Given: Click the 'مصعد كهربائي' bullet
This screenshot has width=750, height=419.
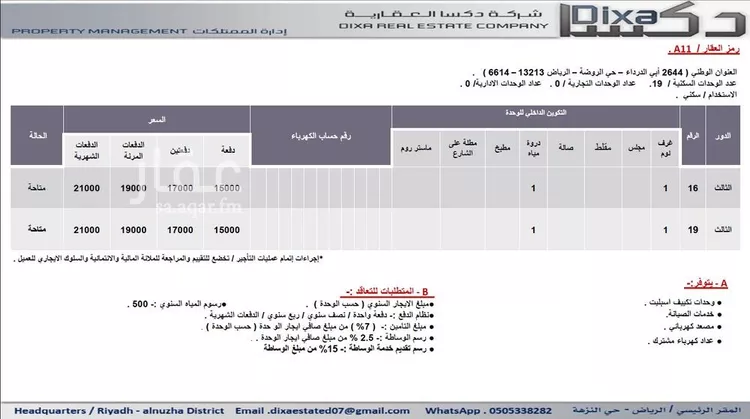Looking at the screenshot, I should click(692, 327).
